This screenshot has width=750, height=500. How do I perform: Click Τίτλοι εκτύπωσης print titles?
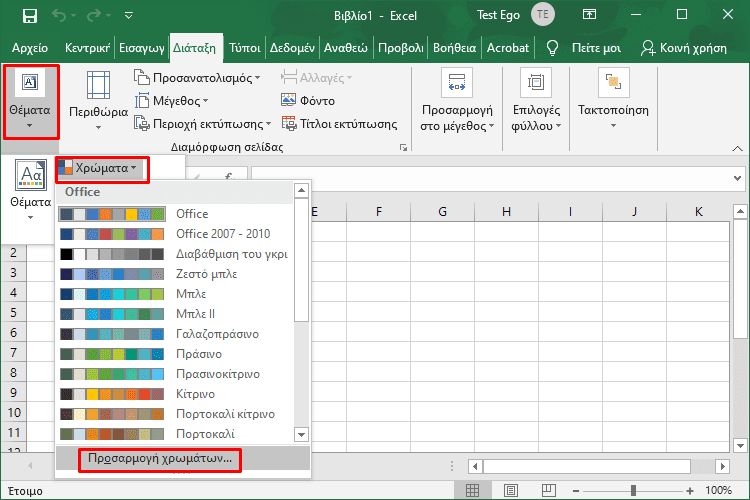coord(339,124)
